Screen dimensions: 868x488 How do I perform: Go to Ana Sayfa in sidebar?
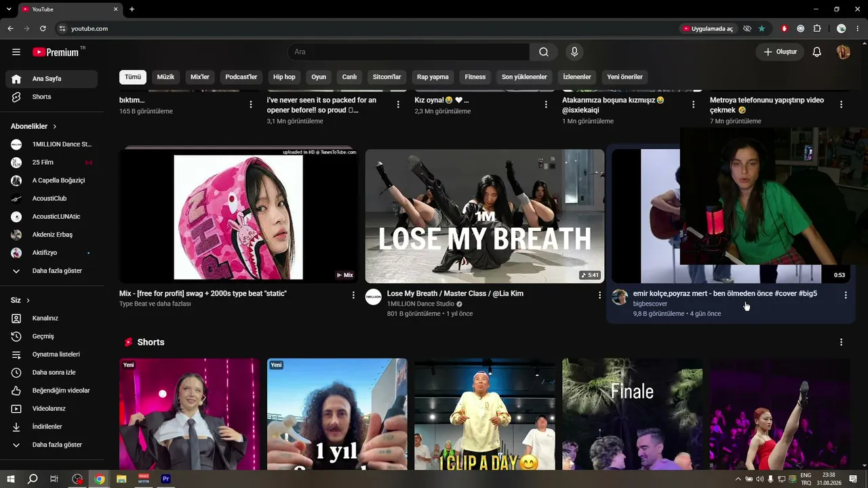52,79
